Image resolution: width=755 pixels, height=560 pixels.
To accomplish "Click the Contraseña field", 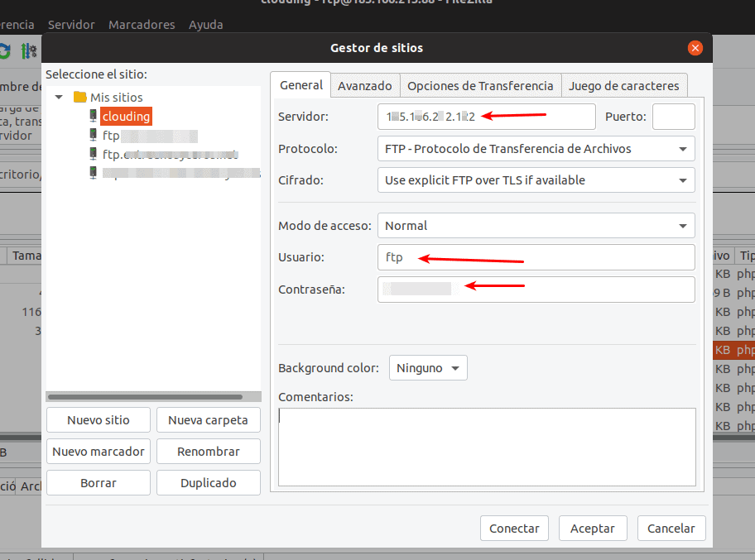I will pos(536,290).
